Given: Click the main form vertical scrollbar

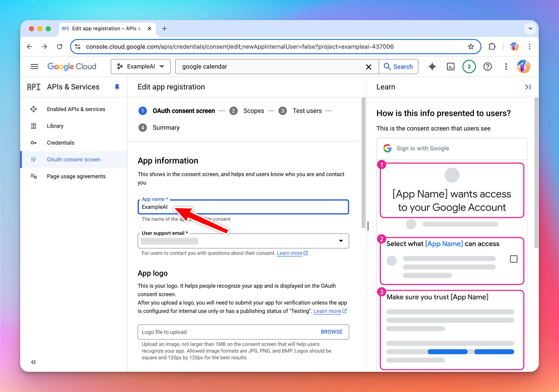Looking at the screenshot, I should 363,163.
